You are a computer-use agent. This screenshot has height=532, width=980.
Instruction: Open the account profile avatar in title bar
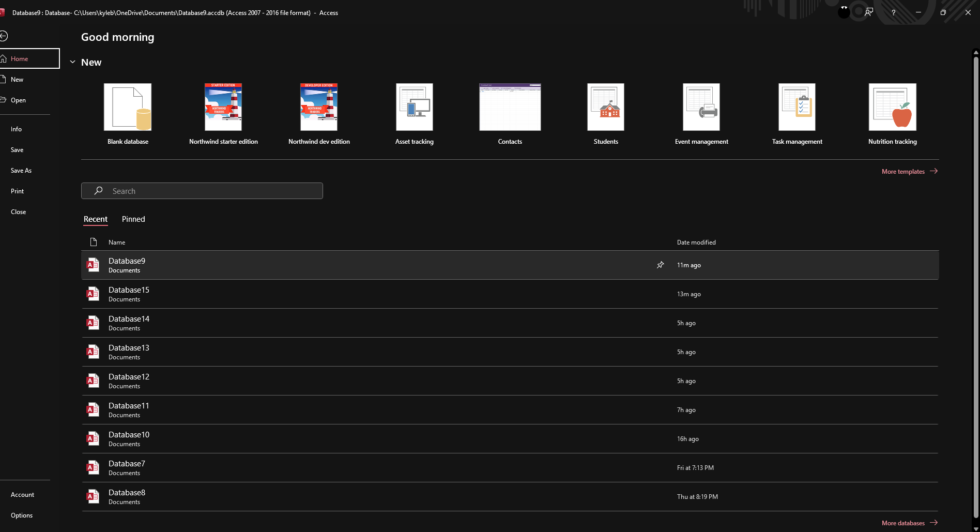tap(844, 12)
